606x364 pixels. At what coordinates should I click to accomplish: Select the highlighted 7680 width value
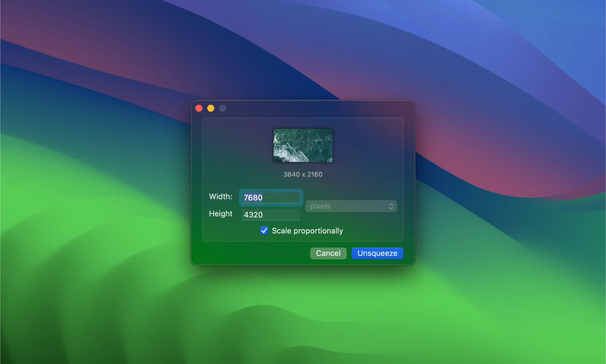253,197
